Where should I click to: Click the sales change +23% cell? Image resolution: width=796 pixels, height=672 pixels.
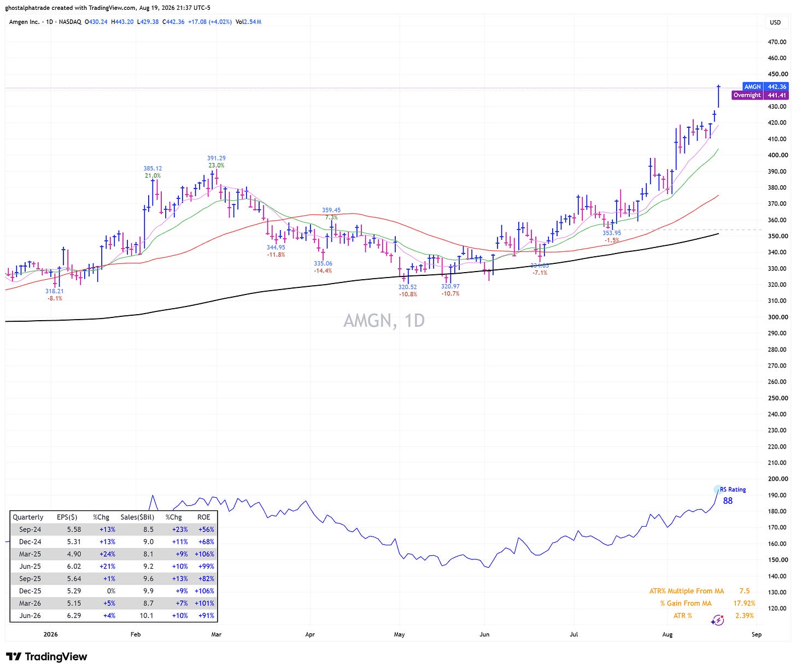pos(180,529)
